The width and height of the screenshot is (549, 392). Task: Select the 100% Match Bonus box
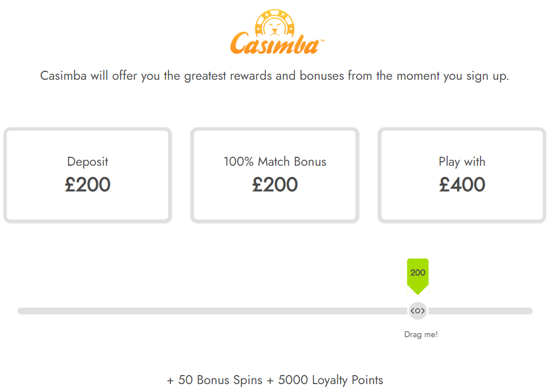(x=275, y=175)
